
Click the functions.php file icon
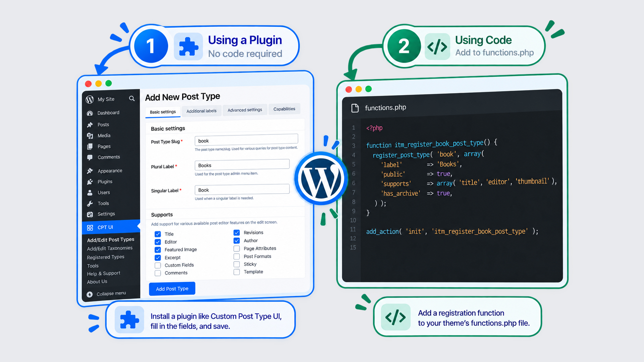(x=355, y=108)
